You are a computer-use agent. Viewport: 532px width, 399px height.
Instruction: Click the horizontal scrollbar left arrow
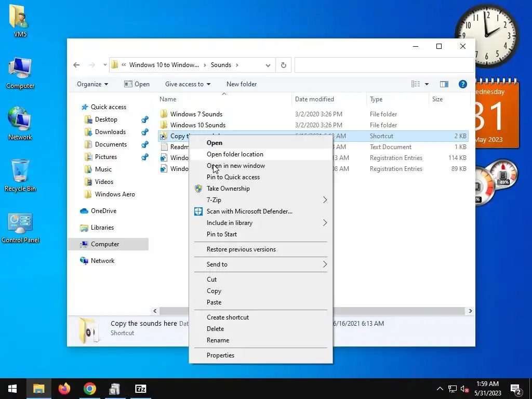click(155, 311)
